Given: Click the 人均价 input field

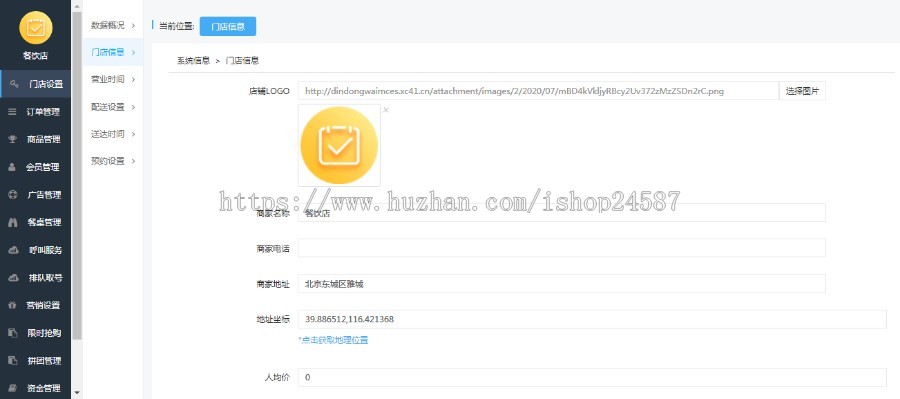Looking at the screenshot, I should (x=592, y=377).
